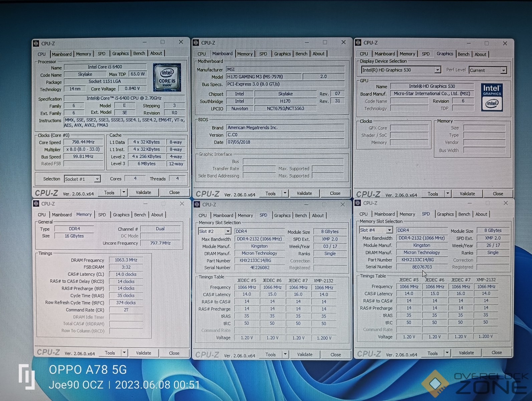Click Core Speed value 798.44 MHz
The width and height of the screenshot is (532, 401).
click(x=83, y=142)
